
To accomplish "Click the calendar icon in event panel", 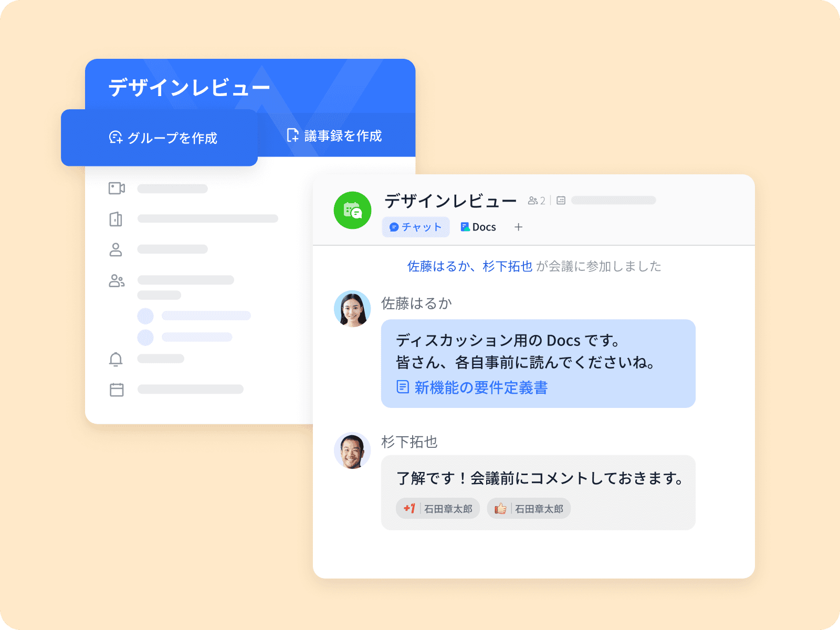I will [117, 390].
